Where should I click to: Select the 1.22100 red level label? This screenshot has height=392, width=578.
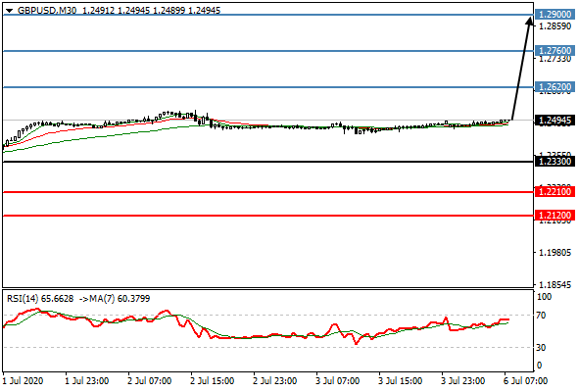(x=554, y=191)
